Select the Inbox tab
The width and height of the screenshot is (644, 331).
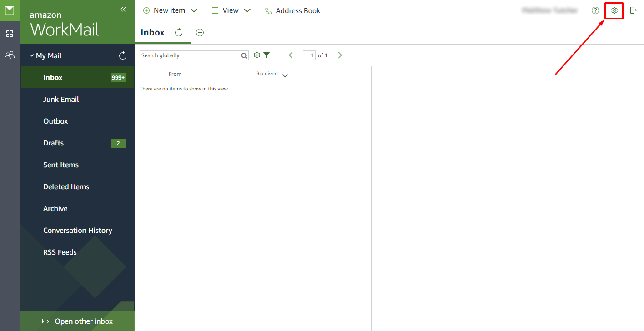tap(153, 32)
